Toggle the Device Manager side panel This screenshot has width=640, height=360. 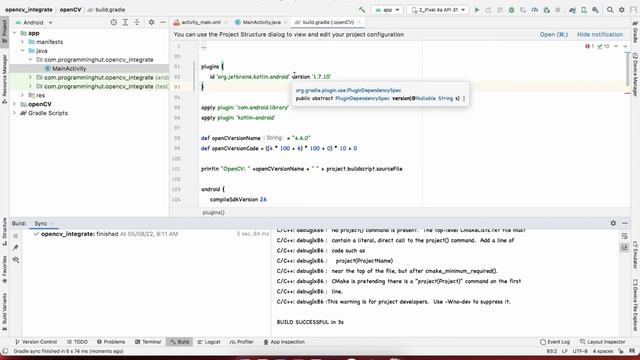point(635,74)
